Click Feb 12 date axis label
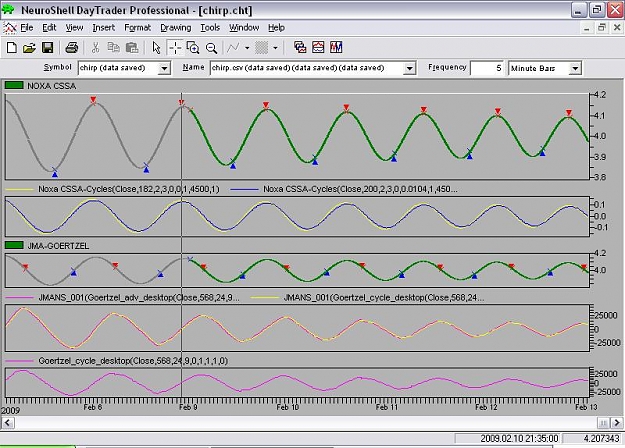 pos(486,407)
